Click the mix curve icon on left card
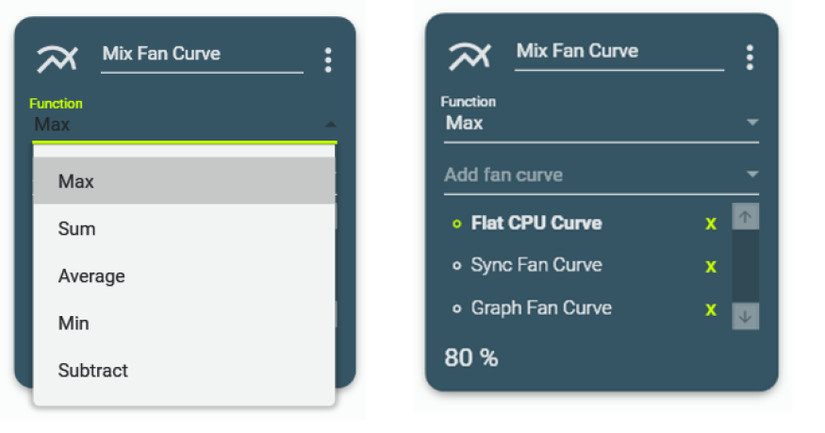825x433 pixels. point(56,60)
